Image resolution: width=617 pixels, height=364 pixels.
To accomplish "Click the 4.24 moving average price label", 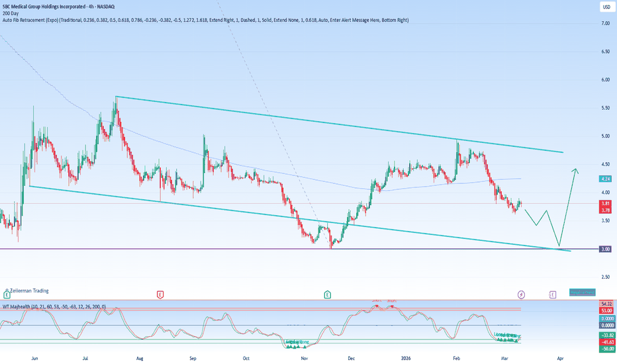I will click(606, 179).
